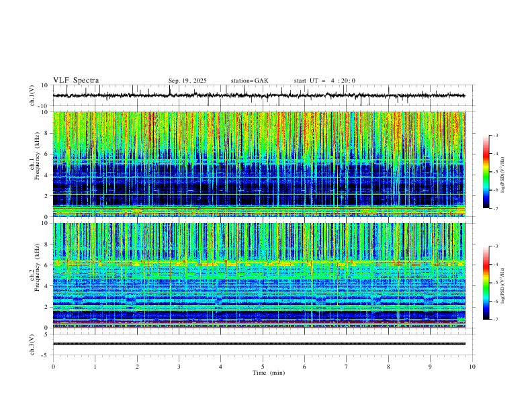The image size is (532, 411).
Task: Click the "4" kHz tick on ch.2 frequency axis
Action: pos(46,286)
